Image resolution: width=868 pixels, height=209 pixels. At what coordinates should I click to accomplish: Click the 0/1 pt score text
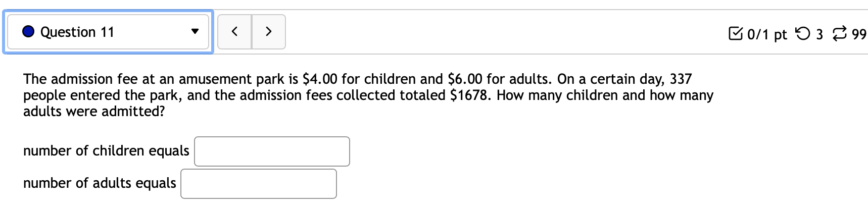tap(766, 34)
